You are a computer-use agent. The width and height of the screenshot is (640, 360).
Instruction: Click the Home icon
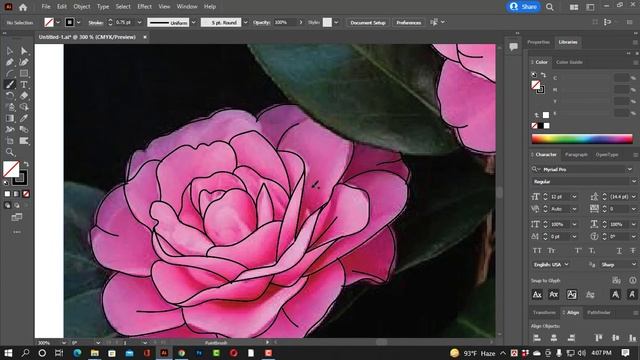tap(23, 7)
